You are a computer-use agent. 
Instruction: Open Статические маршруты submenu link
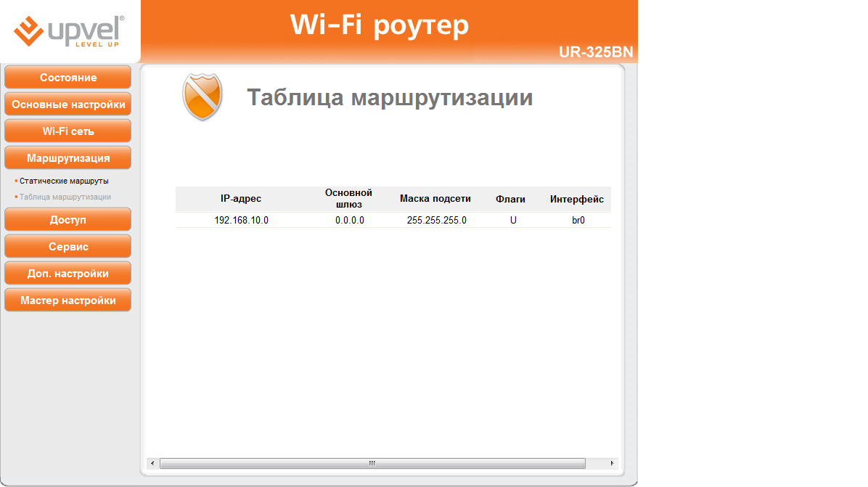pos(64,181)
